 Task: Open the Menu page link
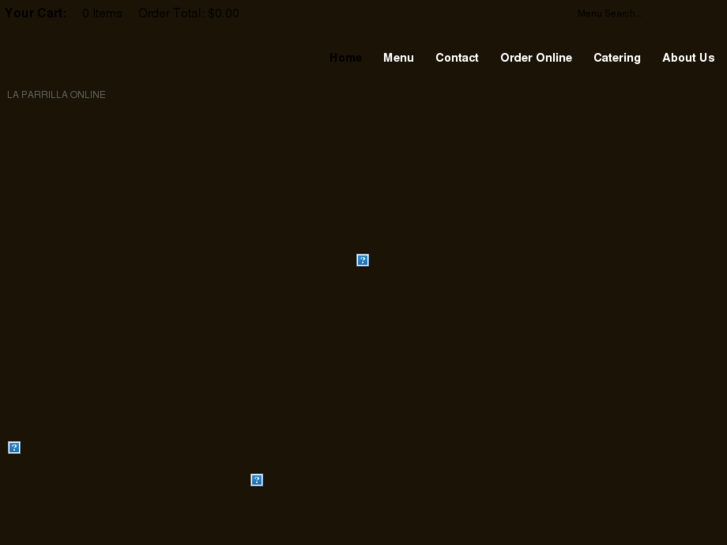pyautogui.click(x=398, y=58)
